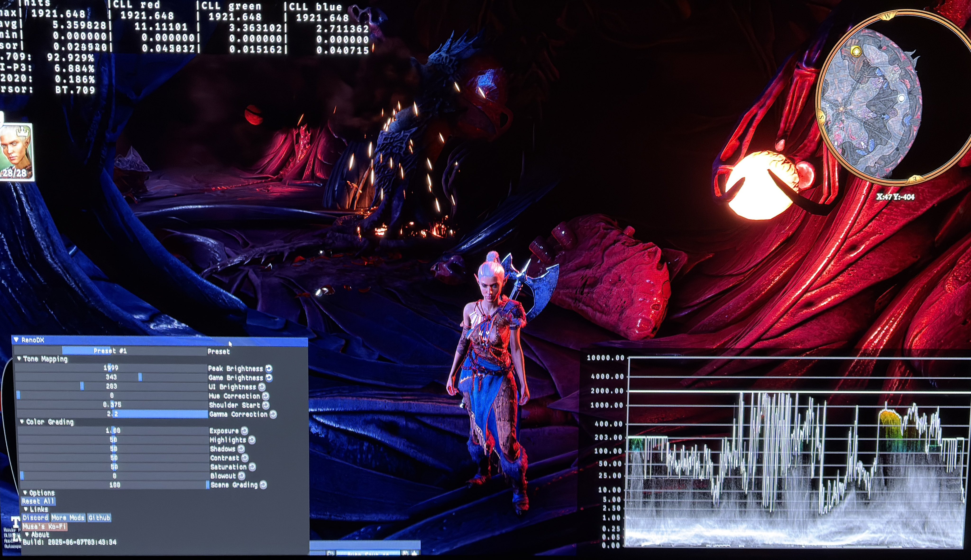Image resolution: width=971 pixels, height=560 pixels.
Task: Reset UI Brightness to default
Action: pos(262,387)
